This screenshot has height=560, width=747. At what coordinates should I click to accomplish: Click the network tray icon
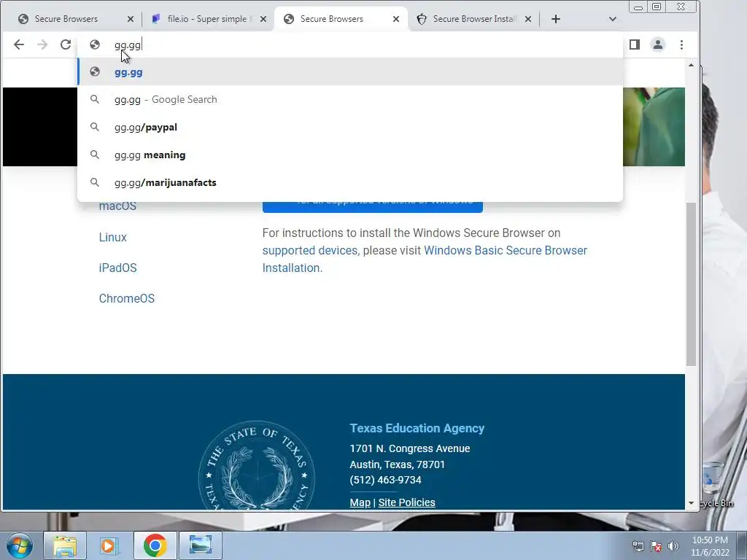638,546
